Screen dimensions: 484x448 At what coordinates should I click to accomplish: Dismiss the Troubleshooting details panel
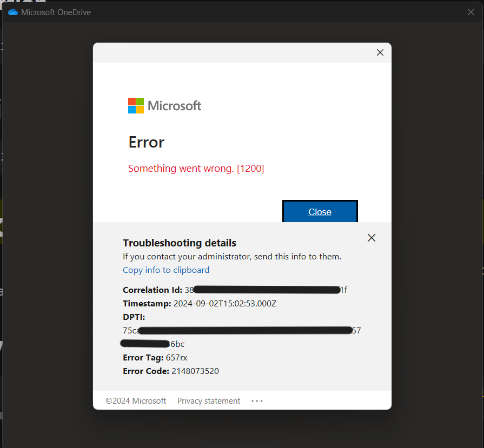point(372,238)
